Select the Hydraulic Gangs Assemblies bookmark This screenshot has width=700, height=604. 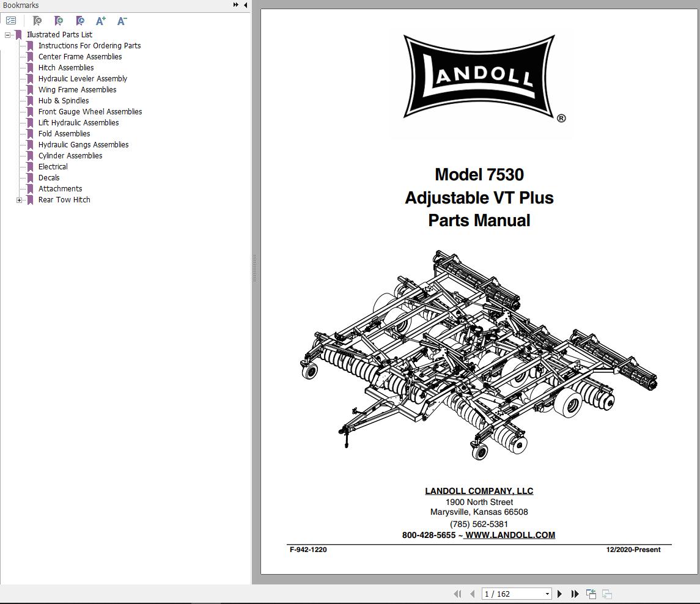83,144
